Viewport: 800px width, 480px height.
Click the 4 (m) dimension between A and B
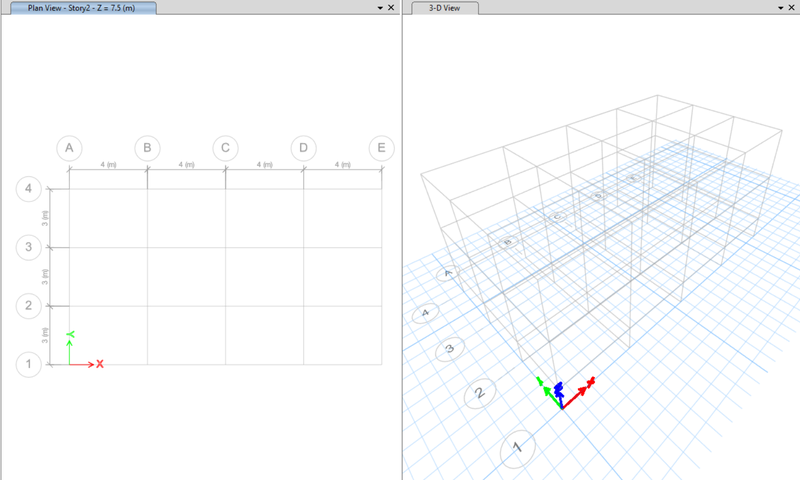pyautogui.click(x=108, y=164)
